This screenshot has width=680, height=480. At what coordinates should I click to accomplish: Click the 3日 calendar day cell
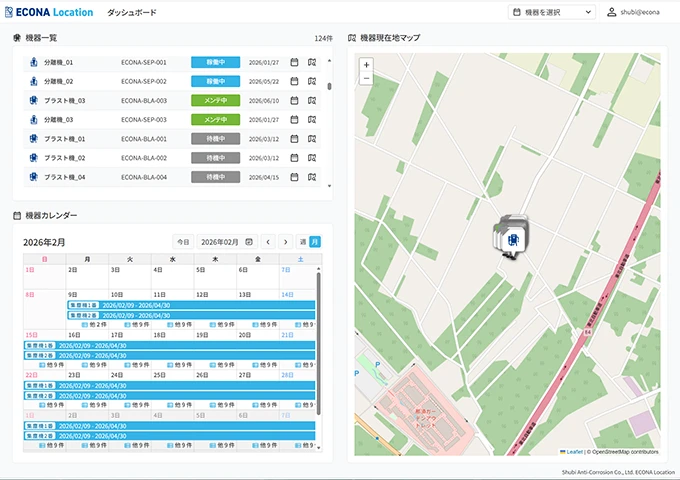coord(129,277)
